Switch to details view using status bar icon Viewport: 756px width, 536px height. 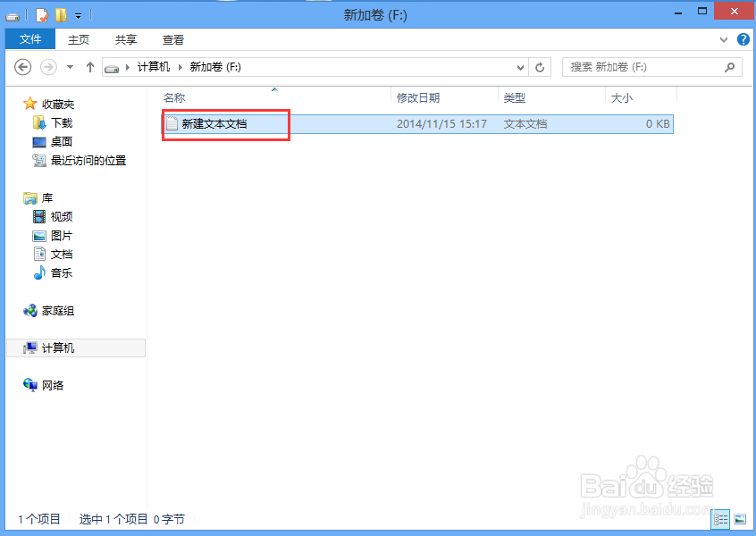(720, 519)
